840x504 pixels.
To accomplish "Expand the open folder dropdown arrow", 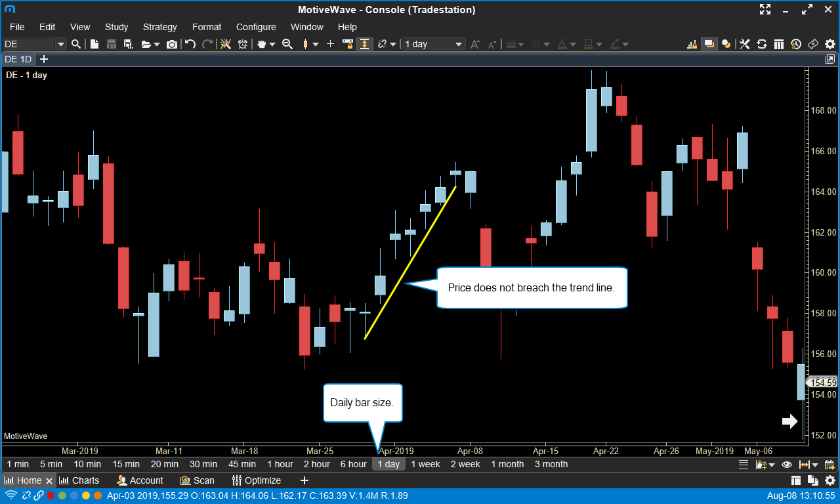I will pos(156,45).
